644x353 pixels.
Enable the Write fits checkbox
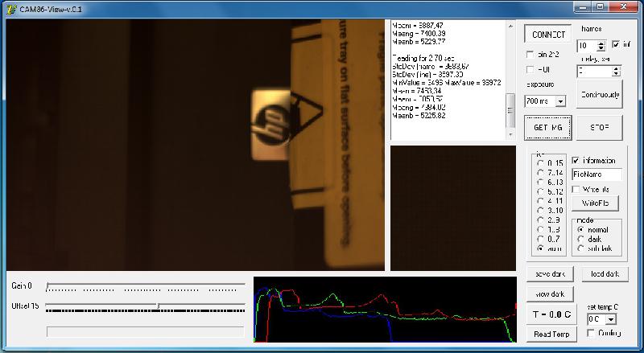576,189
